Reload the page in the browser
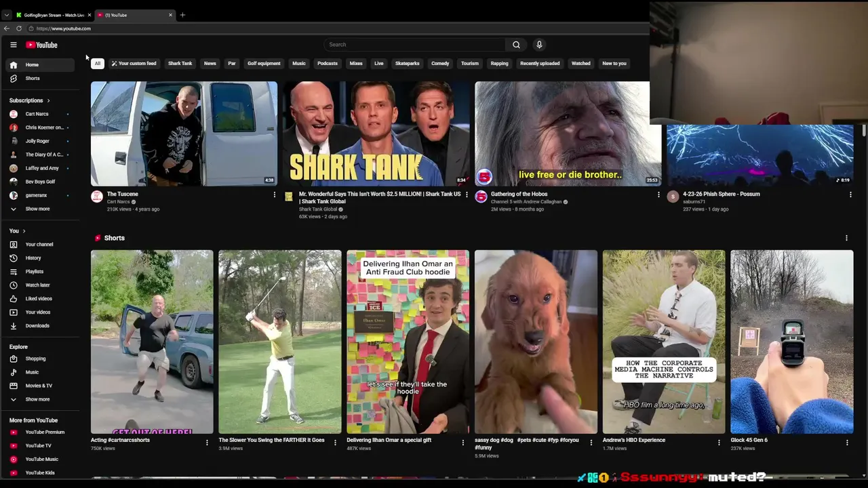This screenshot has height=488, width=868. click(x=19, y=28)
